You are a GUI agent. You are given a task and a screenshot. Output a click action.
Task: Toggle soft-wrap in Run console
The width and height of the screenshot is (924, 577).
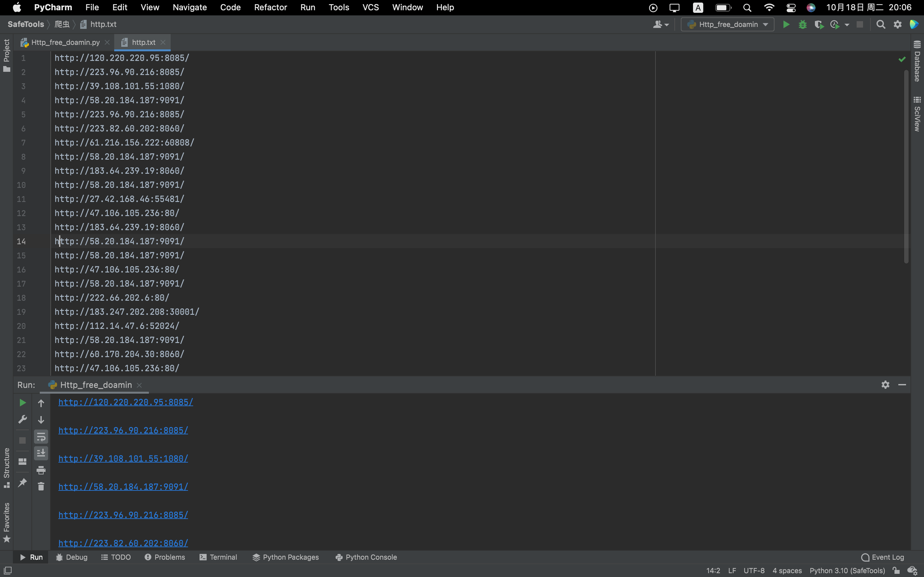coord(41,437)
